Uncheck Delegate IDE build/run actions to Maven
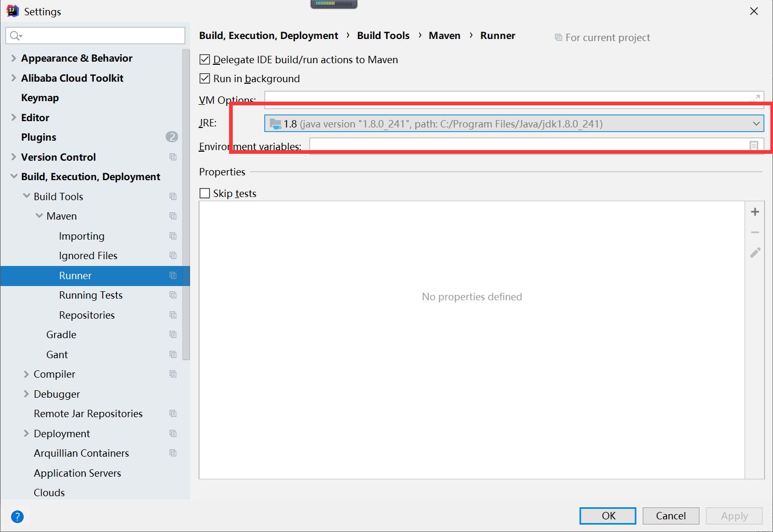This screenshot has width=773, height=532. tap(205, 60)
